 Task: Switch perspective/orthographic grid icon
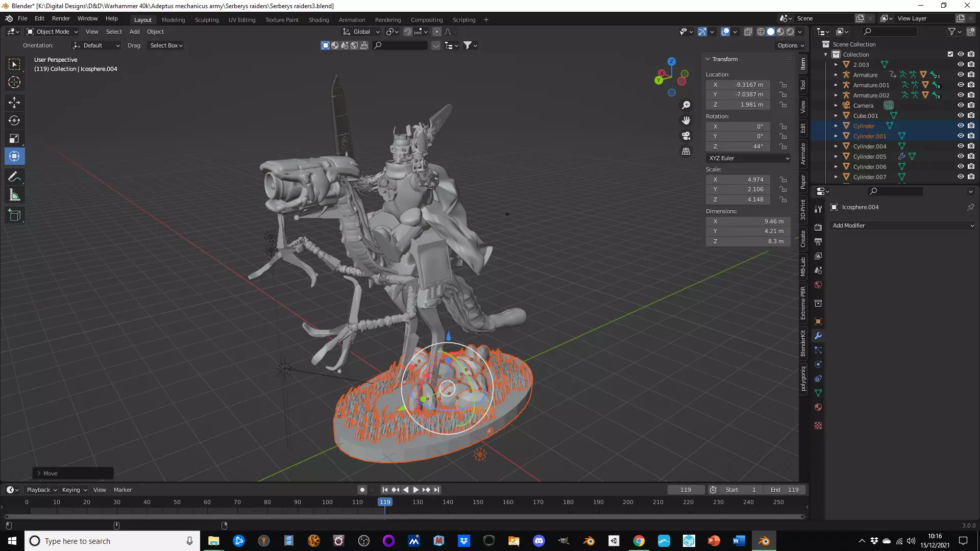pyautogui.click(x=686, y=152)
